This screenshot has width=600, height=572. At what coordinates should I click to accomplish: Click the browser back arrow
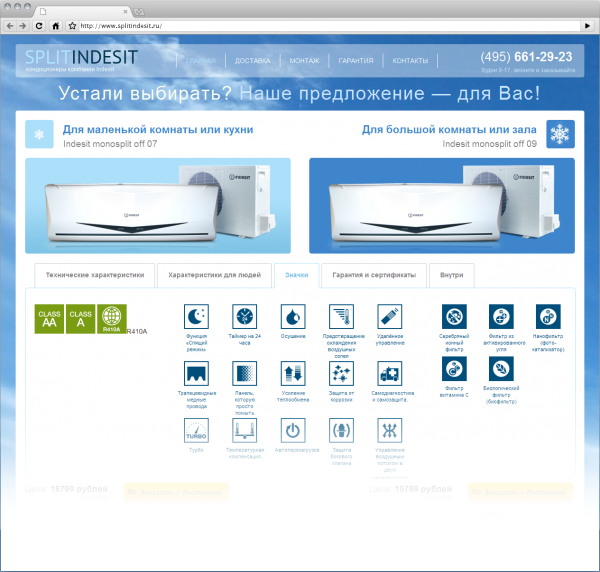coord(10,26)
